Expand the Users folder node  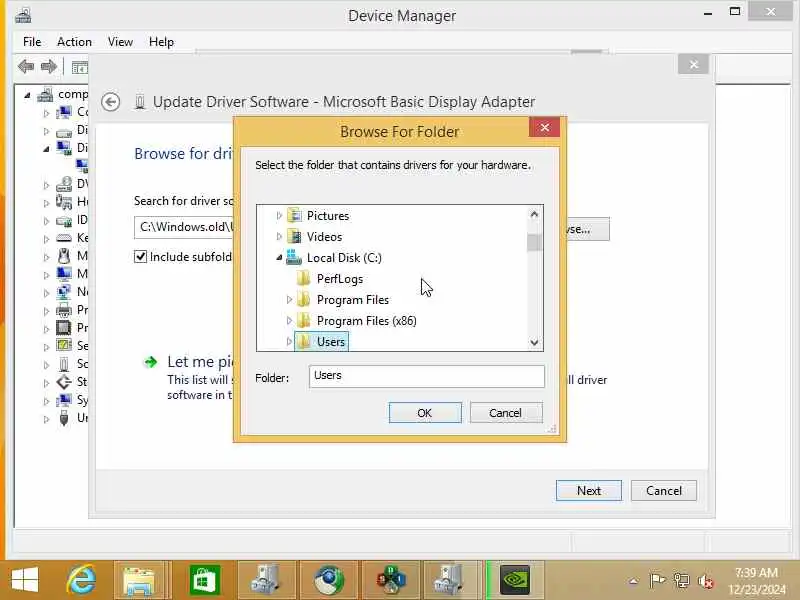[289, 341]
